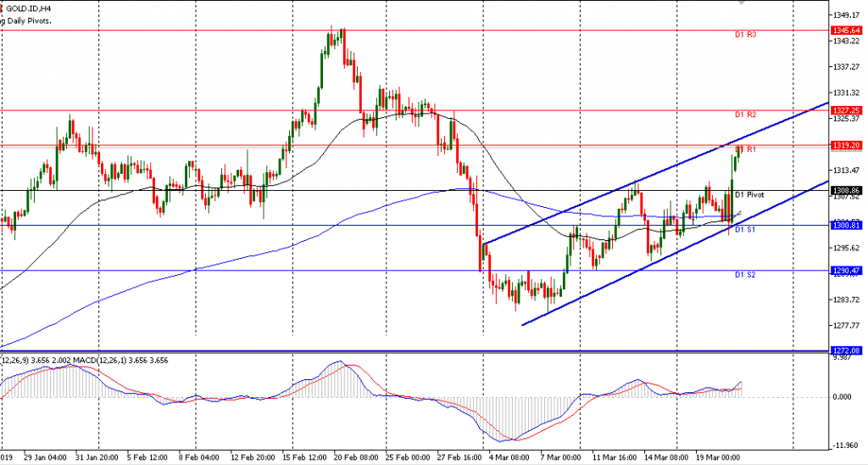Select the blue 1300.81 price tag
The width and height of the screenshot is (868, 465).
847,226
